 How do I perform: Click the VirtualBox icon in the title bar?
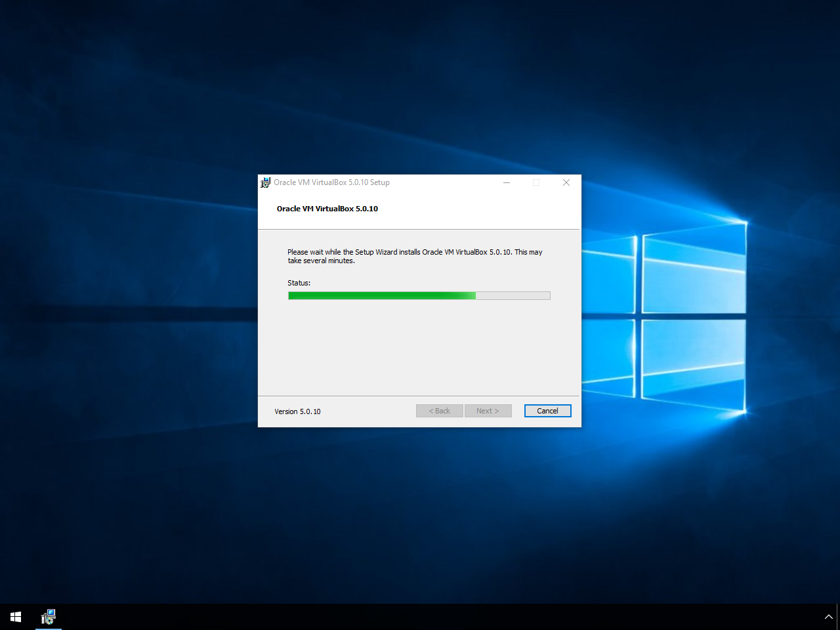[x=265, y=182]
